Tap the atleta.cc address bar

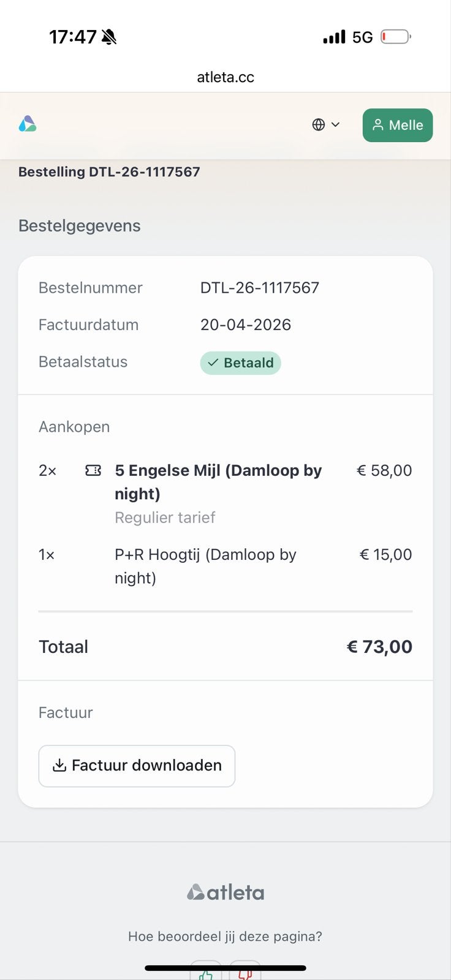[225, 77]
